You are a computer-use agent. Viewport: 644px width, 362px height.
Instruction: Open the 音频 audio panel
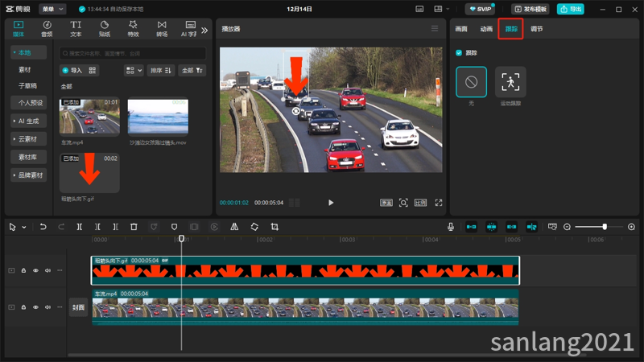[47, 29]
